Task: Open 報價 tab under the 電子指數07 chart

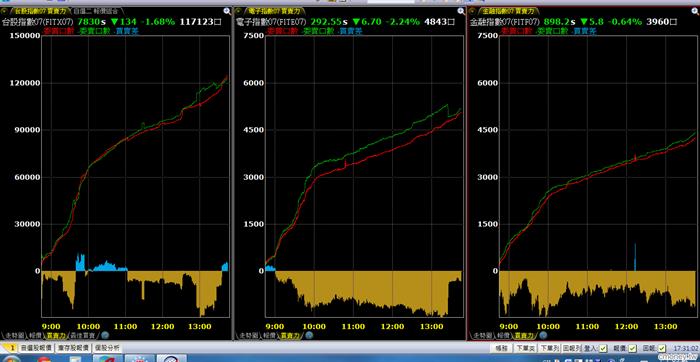Action: (269, 335)
